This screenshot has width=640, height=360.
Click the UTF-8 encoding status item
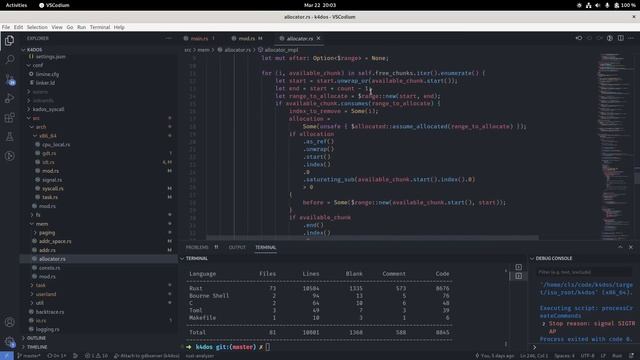click(587, 356)
